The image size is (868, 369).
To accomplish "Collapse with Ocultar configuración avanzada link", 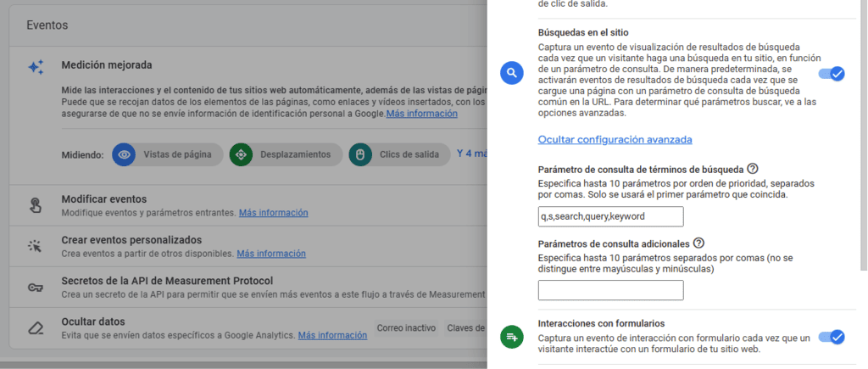I will click(615, 139).
